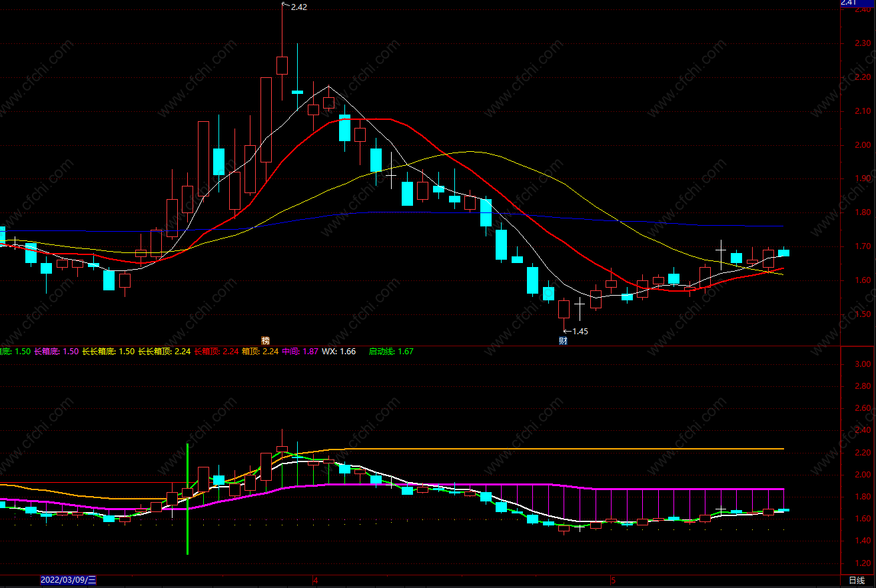Click the 2022/03/09/三 date label
This screenshot has width=876, height=588.
[69, 580]
